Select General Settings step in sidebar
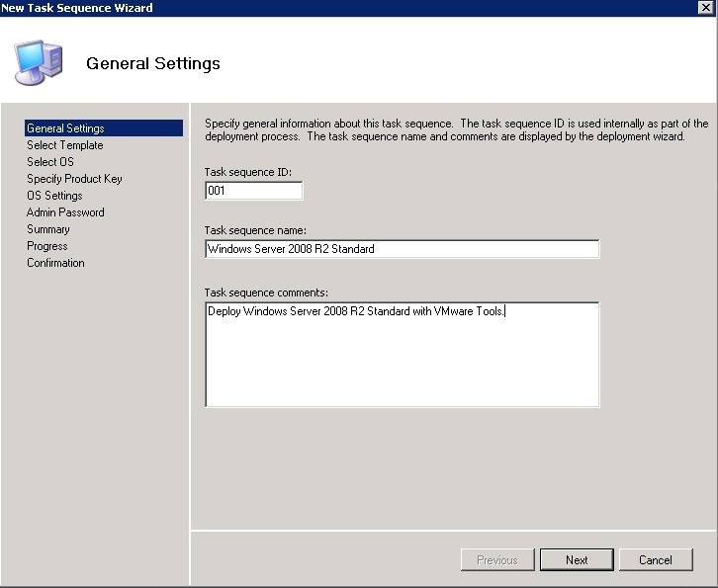 coord(104,128)
